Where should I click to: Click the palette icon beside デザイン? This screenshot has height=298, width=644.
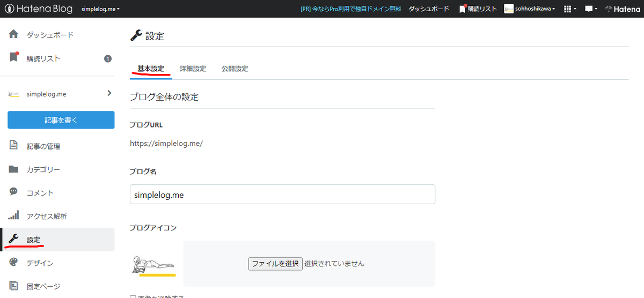[14, 263]
